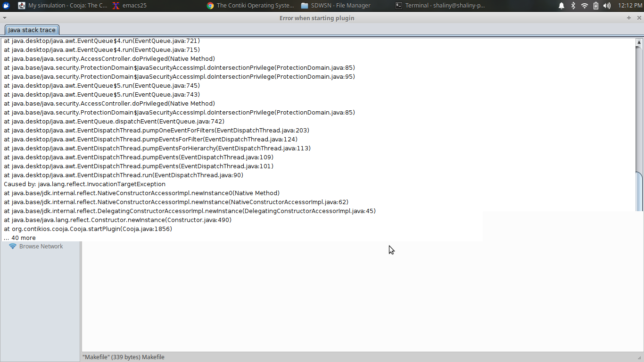This screenshot has width=644, height=362.
Task: Click the Constructor.newInstance(Constructor.java:490) line
Action: [x=118, y=220]
